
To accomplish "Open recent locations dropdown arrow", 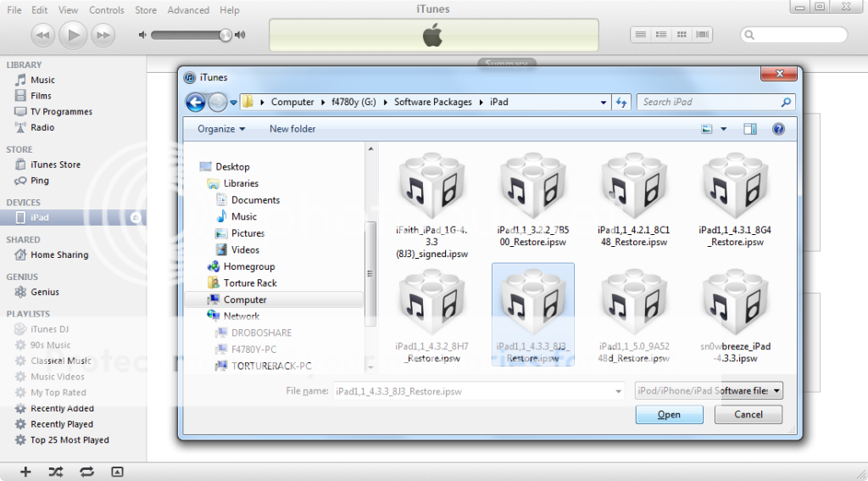I will click(x=234, y=103).
